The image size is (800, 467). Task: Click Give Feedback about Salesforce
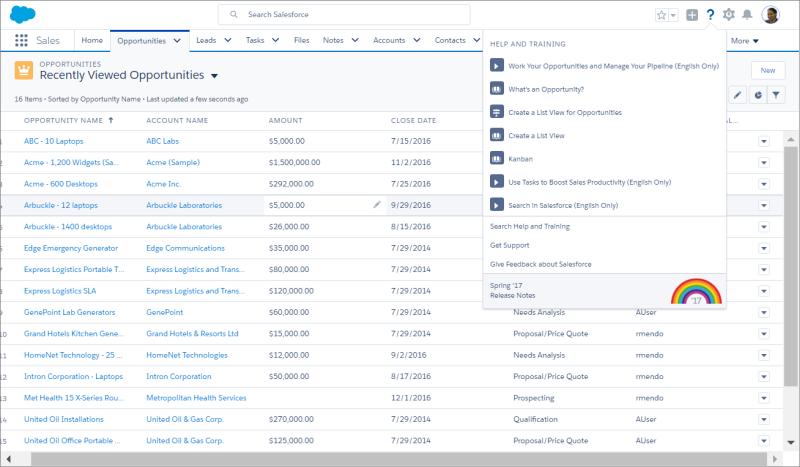click(540, 264)
